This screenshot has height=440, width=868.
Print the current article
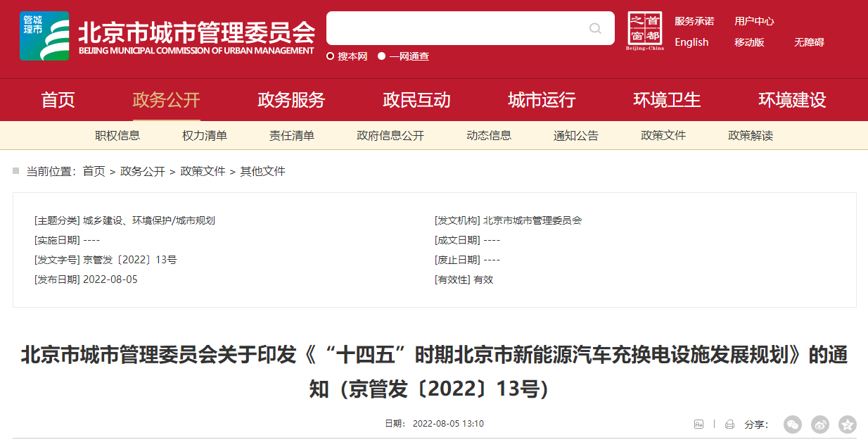click(x=729, y=424)
